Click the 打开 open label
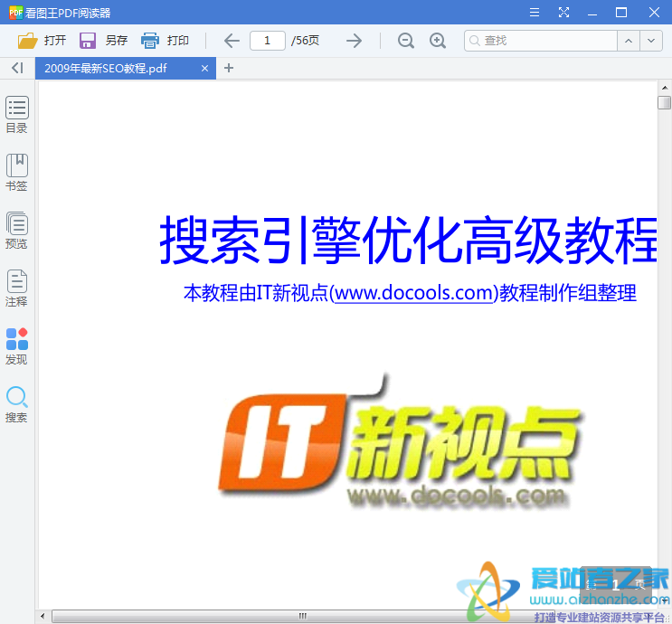Viewport: 672px width, 624px height. tap(55, 41)
